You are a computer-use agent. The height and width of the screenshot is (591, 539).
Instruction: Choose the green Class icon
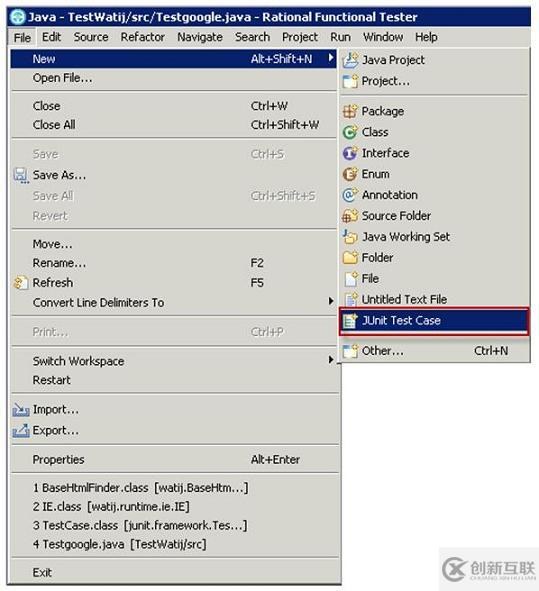350,132
